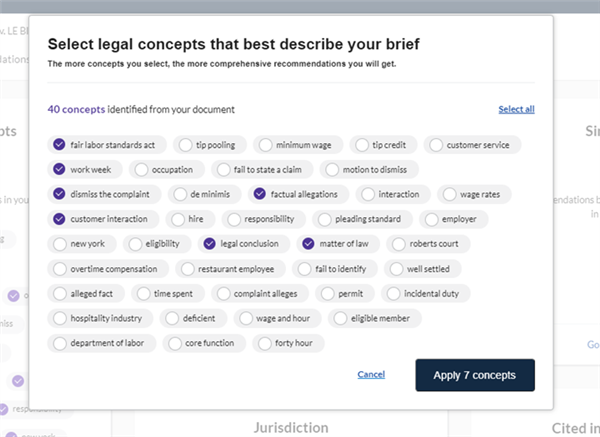600x437 pixels.
Task: Uncheck the fair labor standards act concept
Action: click(x=107, y=145)
